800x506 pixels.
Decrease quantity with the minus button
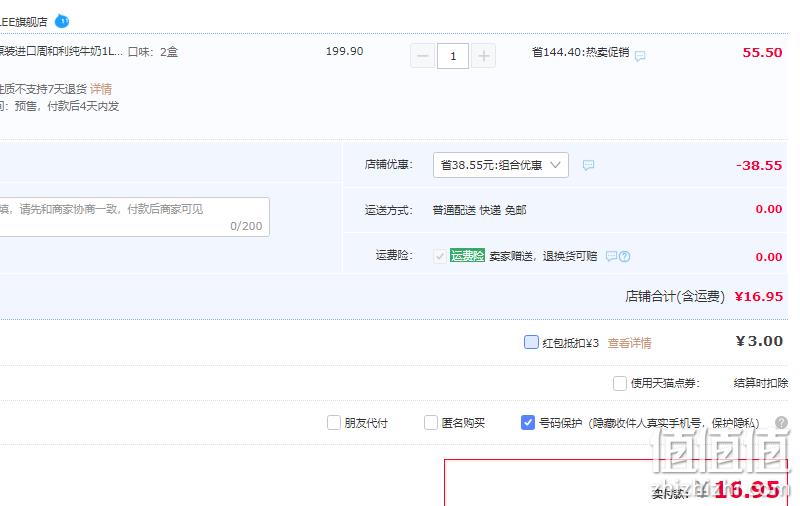click(x=422, y=56)
